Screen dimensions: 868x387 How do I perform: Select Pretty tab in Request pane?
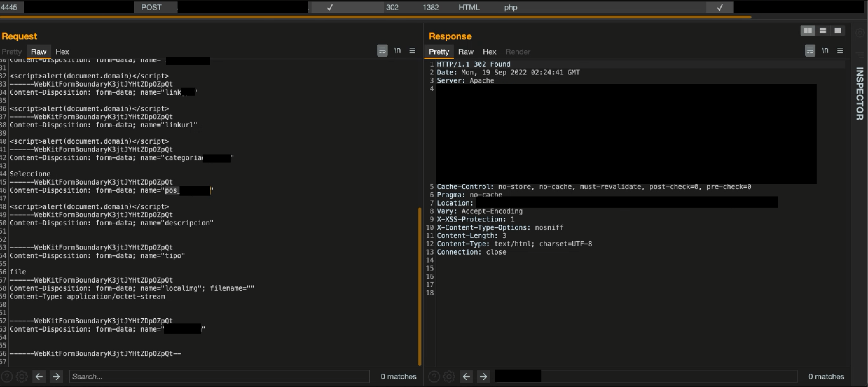click(12, 52)
